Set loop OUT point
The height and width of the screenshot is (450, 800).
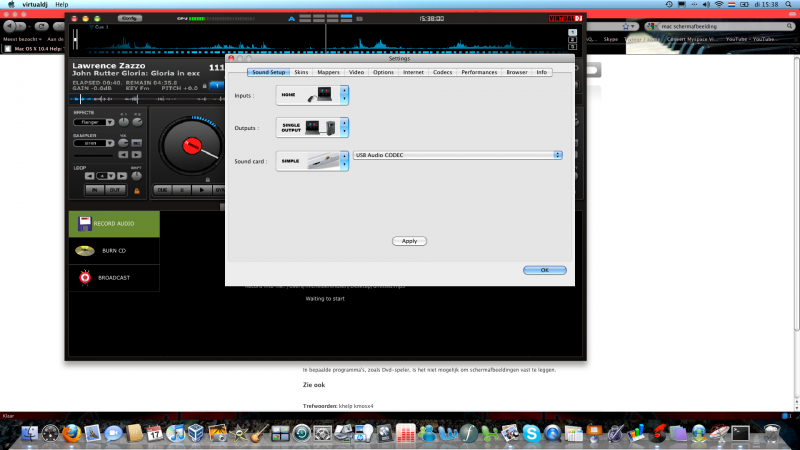[115, 190]
